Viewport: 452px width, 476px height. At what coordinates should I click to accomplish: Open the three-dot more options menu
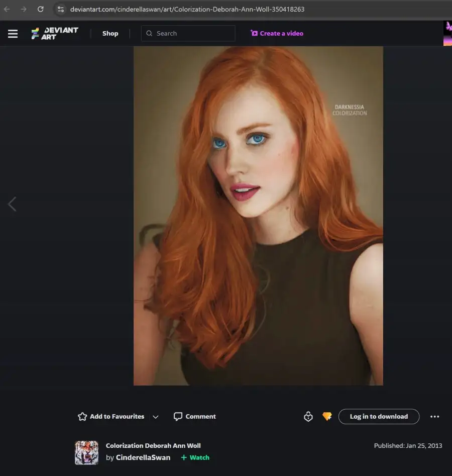pyautogui.click(x=435, y=417)
